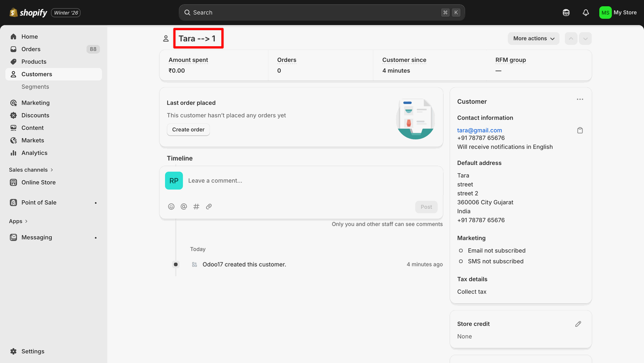
Task: Open Customer card three-dots menu
Action: 580,99
